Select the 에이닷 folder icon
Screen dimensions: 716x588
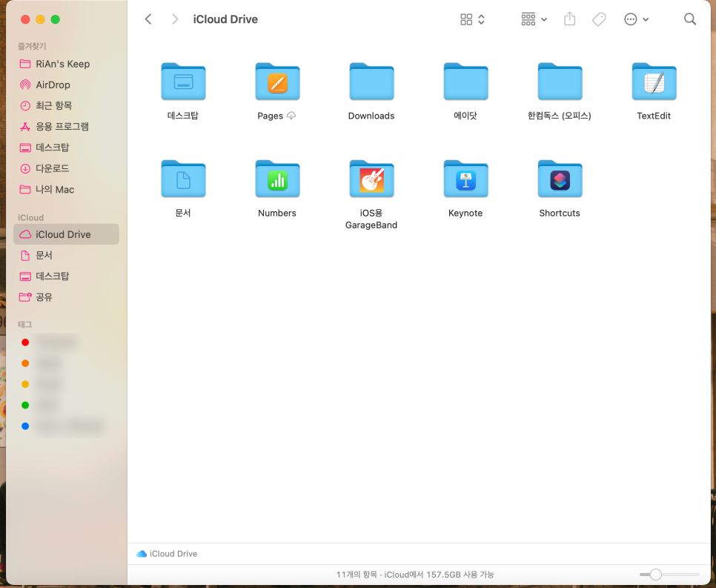click(x=465, y=82)
